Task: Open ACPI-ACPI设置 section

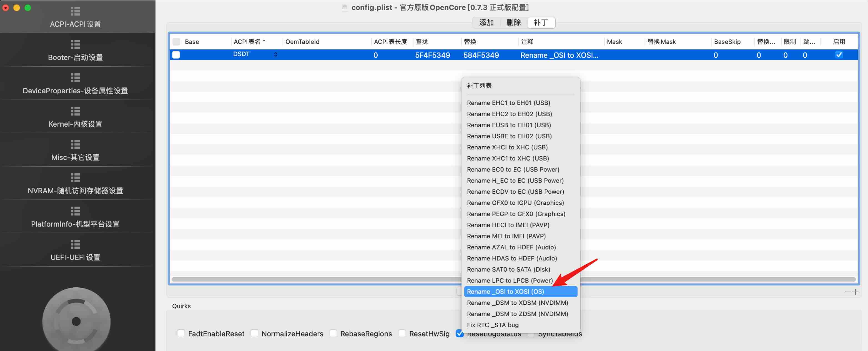Action: coord(76,24)
